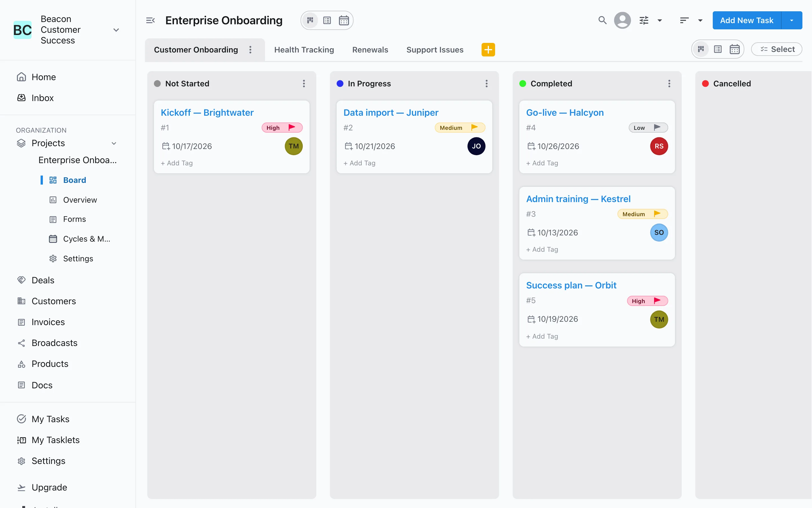The image size is (812, 508).
Task: Click the Low priority flag on Go-live — Halcyon
Action: pos(657,127)
